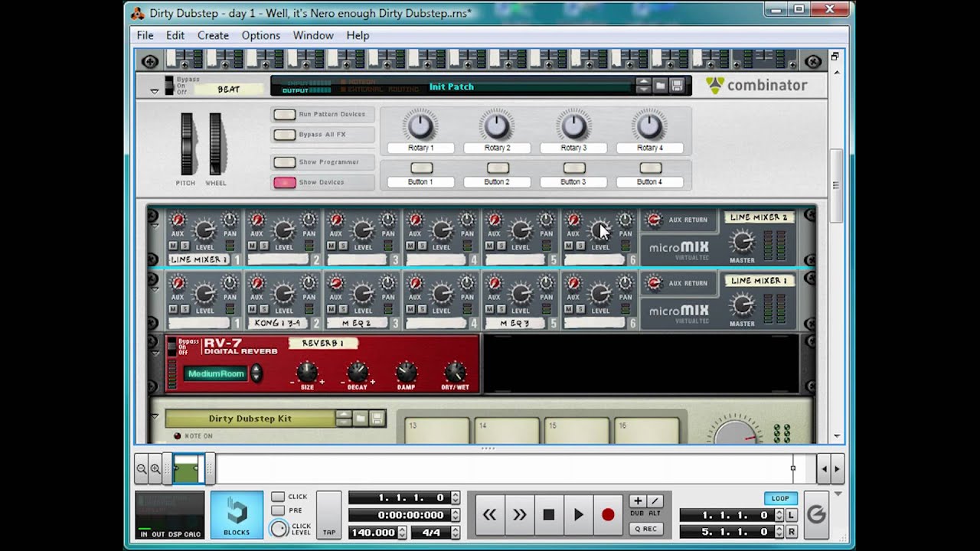Click the right locator R button
Image resolution: width=980 pixels, height=551 pixels.
click(x=791, y=531)
